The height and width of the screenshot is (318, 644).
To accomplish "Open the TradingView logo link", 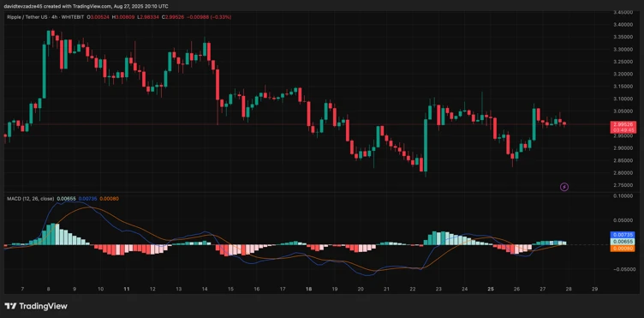I will 36,306.
